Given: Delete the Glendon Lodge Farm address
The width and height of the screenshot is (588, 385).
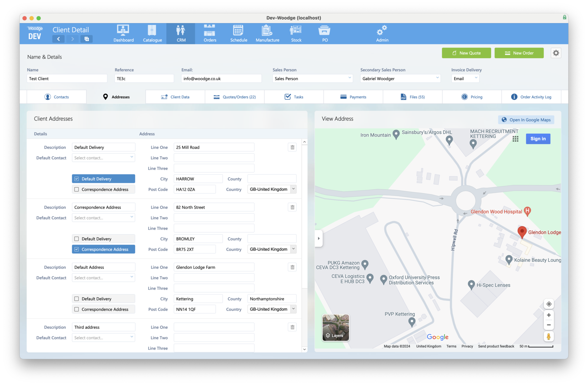Looking at the screenshot, I should [292, 267].
